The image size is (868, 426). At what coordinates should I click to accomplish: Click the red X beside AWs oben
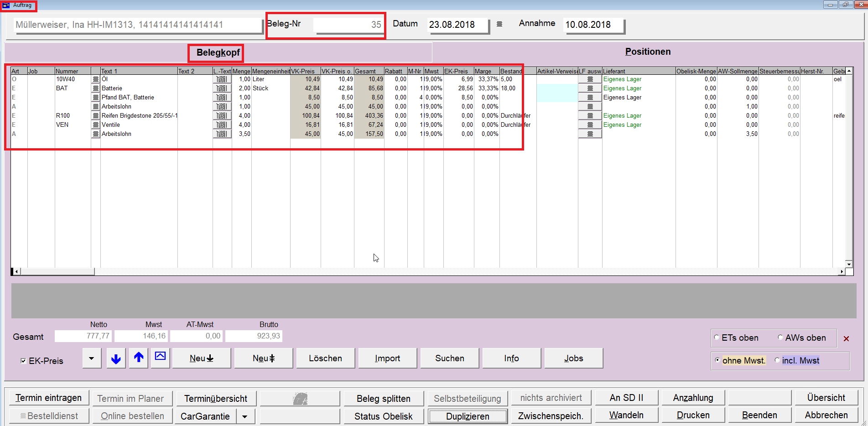click(846, 338)
